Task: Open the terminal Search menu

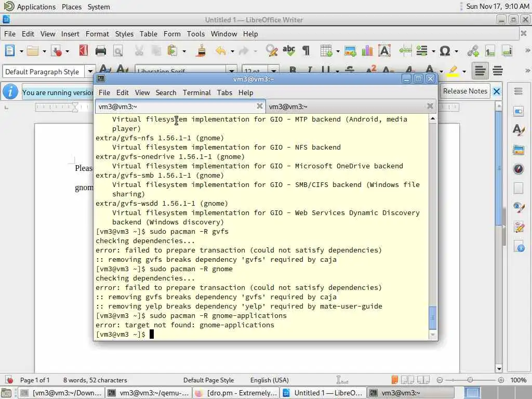Action: 166,92
